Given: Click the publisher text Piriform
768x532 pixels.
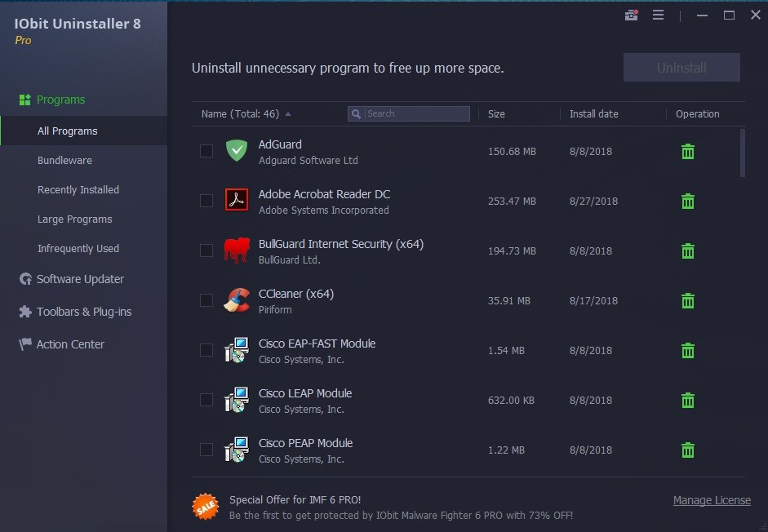Looking at the screenshot, I should (275, 309).
